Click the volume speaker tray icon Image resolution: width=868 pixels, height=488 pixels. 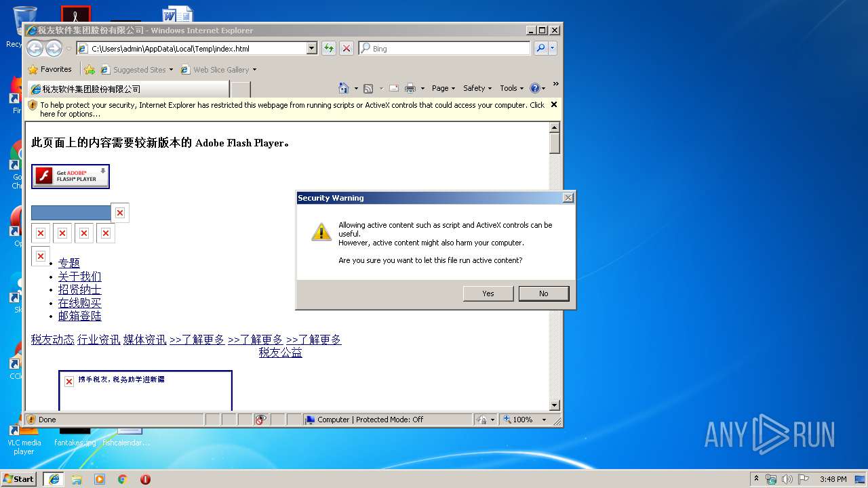coord(787,479)
